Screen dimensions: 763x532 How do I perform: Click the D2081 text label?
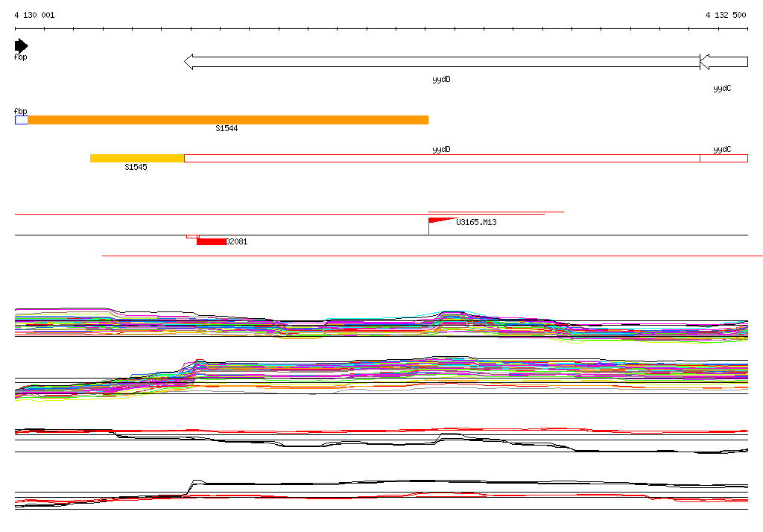coord(237,241)
